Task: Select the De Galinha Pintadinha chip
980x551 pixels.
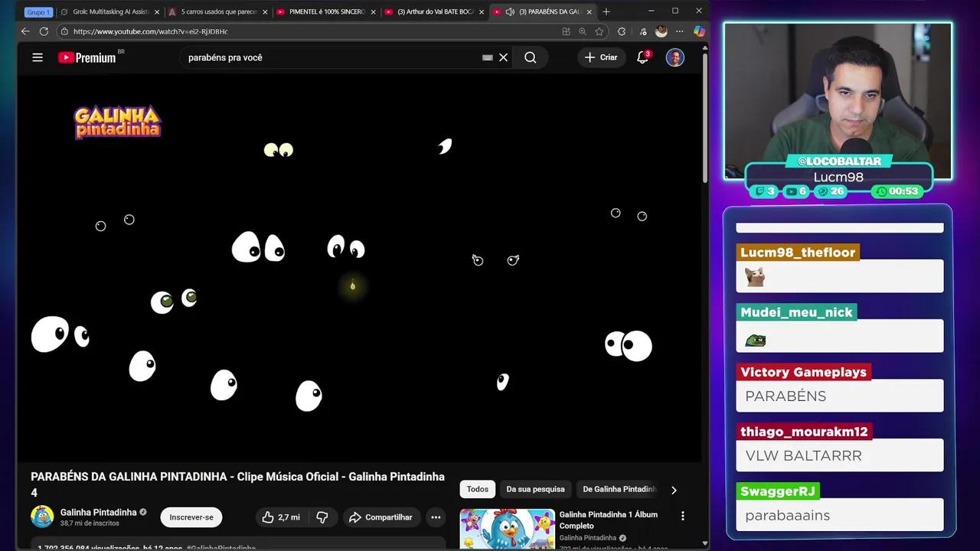Action: click(619, 489)
